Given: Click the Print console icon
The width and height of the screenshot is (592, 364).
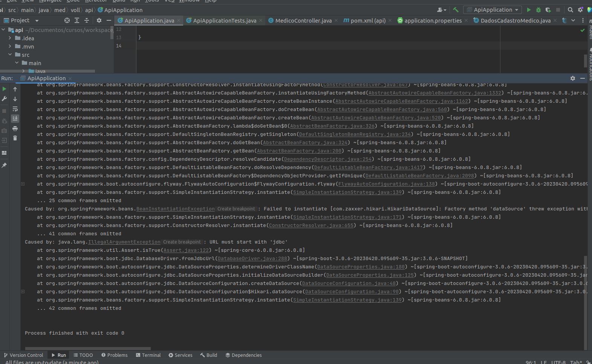Looking at the screenshot, I should point(15,128).
